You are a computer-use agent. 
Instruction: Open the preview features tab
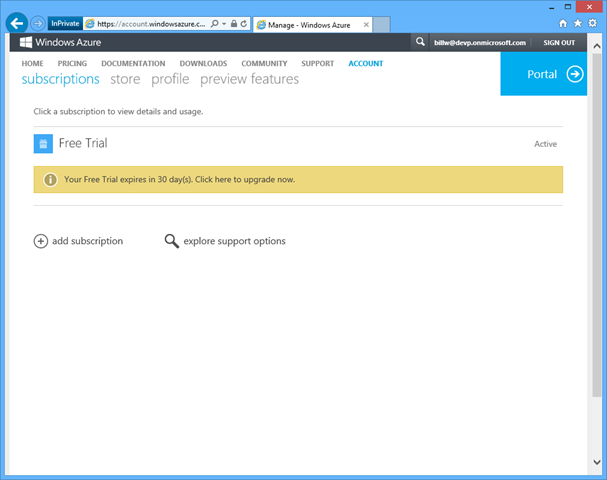[249, 79]
